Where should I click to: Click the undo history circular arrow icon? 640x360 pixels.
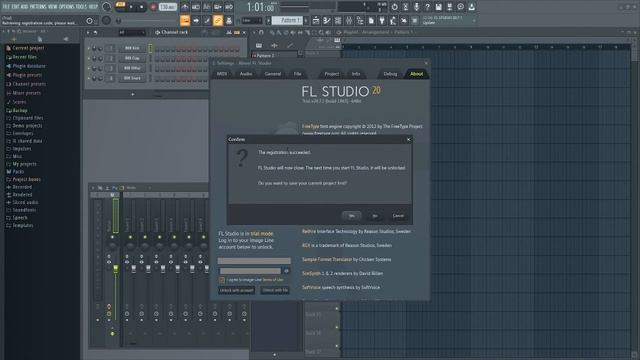[394, 7]
